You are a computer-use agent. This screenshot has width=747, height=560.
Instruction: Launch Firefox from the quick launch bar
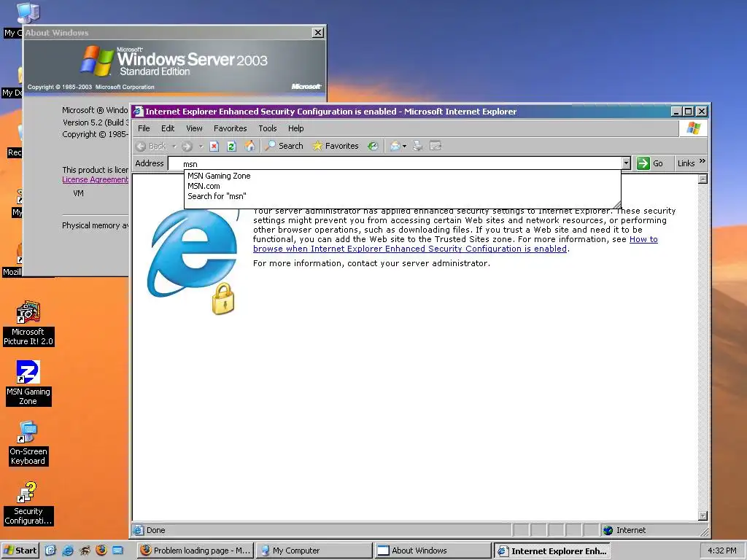point(101,551)
